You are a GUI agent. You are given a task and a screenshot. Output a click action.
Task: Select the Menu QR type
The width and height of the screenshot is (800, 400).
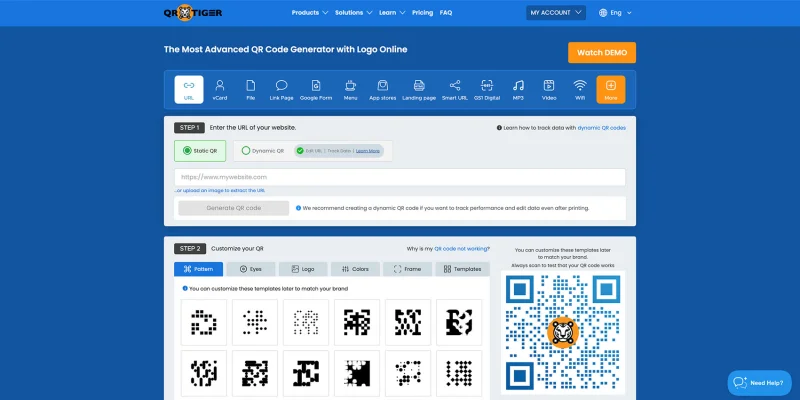(x=351, y=90)
